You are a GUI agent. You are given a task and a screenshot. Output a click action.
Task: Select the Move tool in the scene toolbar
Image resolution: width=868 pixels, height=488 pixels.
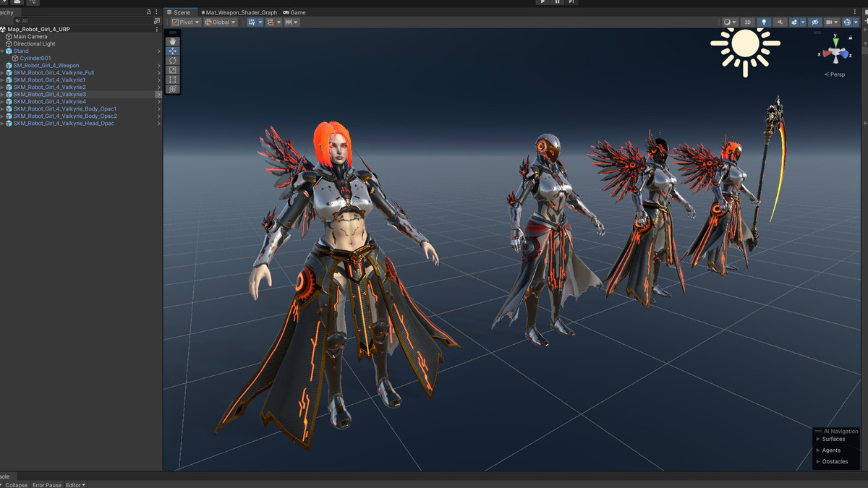click(173, 51)
